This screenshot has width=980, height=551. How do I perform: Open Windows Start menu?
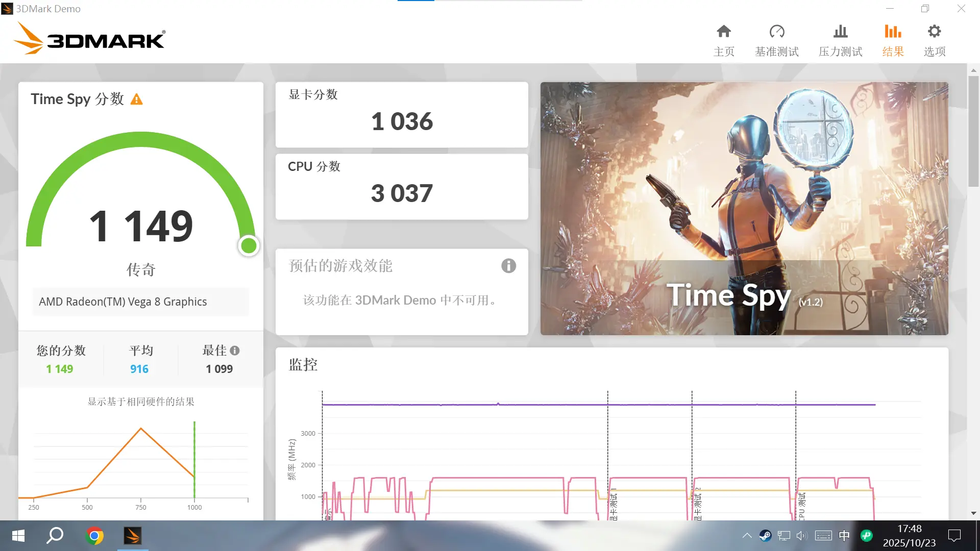tap(18, 536)
